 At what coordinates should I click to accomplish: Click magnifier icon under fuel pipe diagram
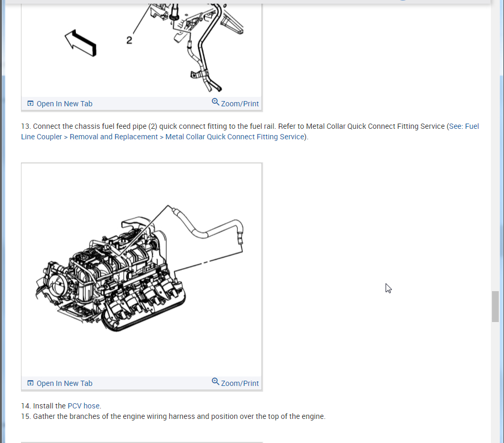215,102
